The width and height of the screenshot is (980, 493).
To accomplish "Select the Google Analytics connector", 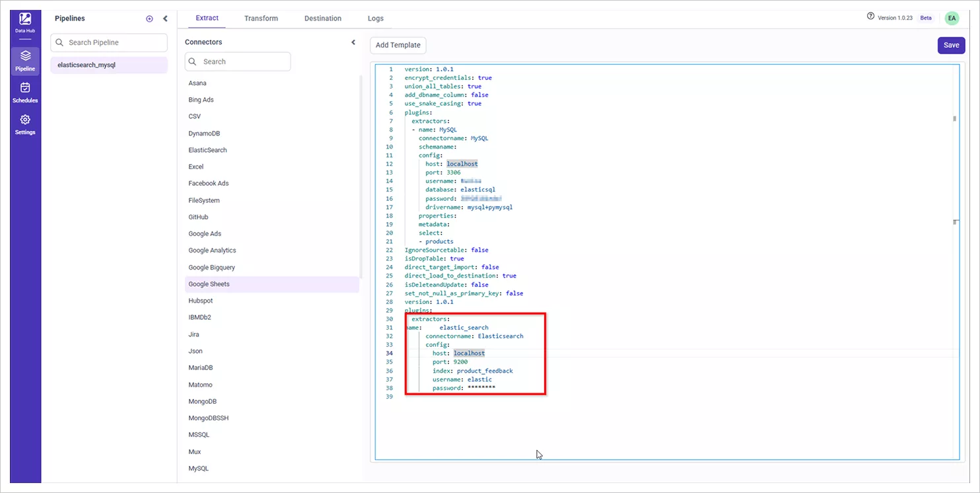I will (x=272, y=250).
